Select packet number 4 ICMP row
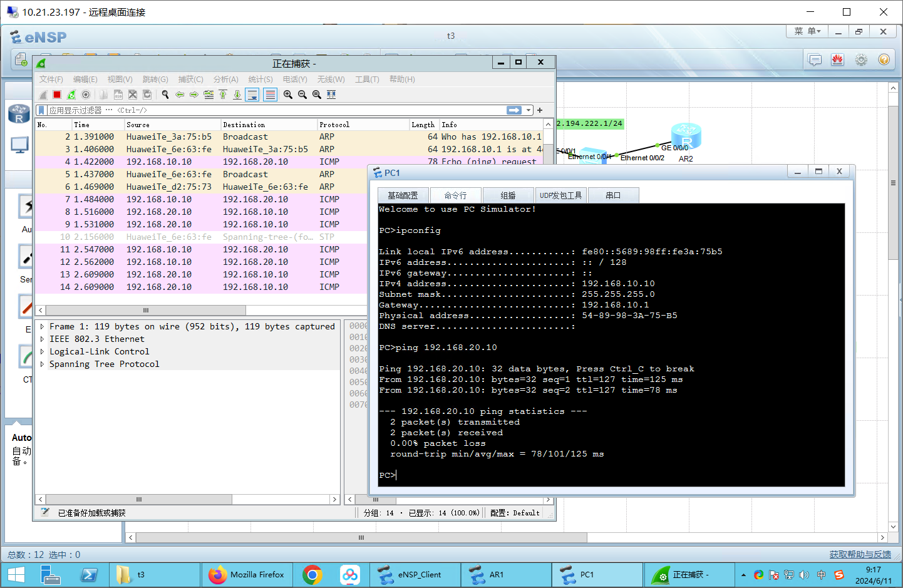This screenshot has width=903, height=588. tap(201, 162)
